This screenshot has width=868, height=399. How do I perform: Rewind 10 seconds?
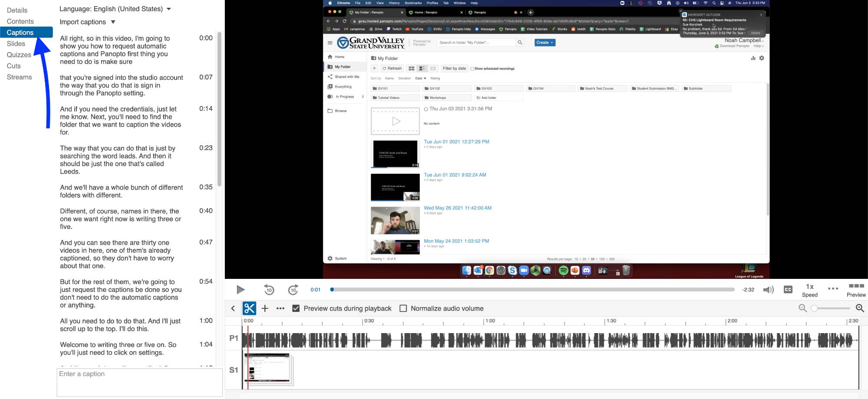click(x=269, y=290)
